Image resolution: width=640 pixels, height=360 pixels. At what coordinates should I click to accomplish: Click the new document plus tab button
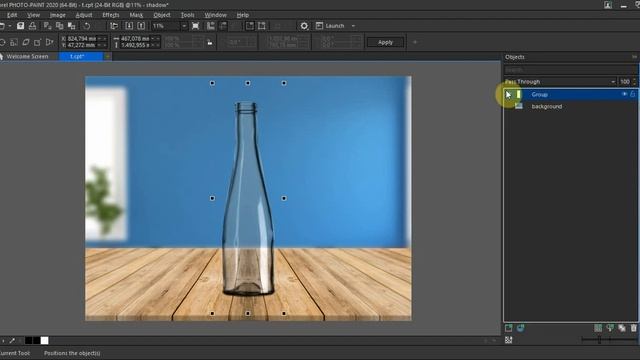click(x=107, y=56)
